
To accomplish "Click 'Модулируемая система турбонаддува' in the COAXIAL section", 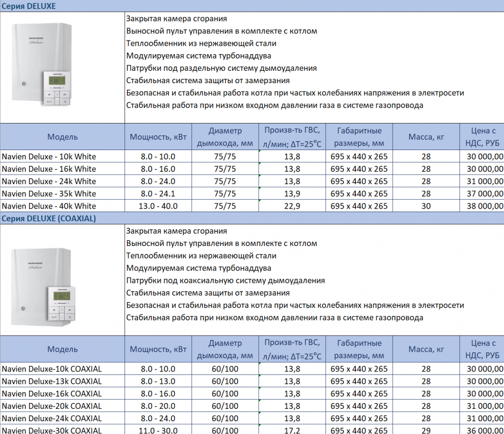I will tap(199, 268).
